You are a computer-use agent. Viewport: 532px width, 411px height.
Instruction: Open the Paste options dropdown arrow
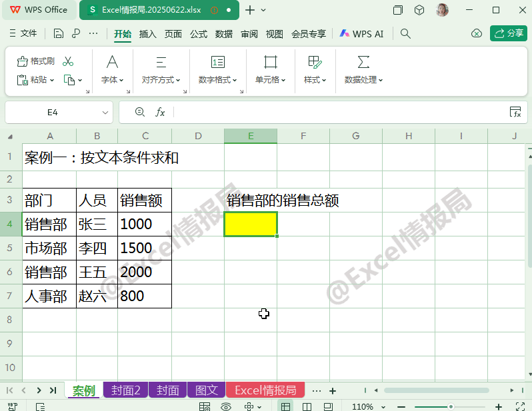click(52, 81)
